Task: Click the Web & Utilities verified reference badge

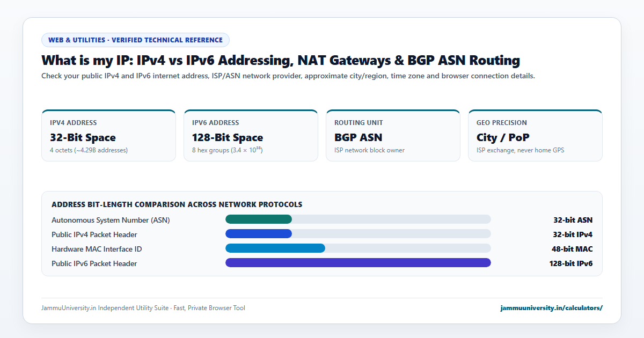Action: point(135,40)
